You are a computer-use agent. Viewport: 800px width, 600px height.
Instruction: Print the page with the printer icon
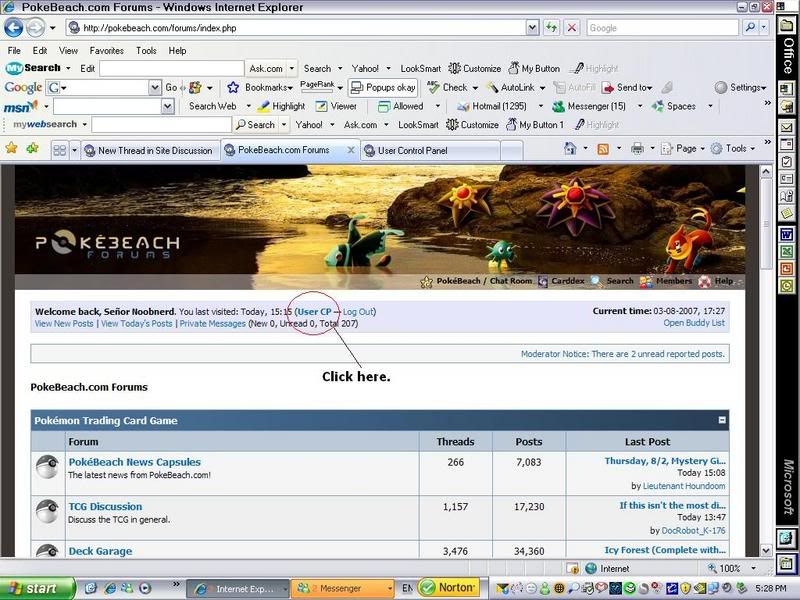tap(637, 148)
